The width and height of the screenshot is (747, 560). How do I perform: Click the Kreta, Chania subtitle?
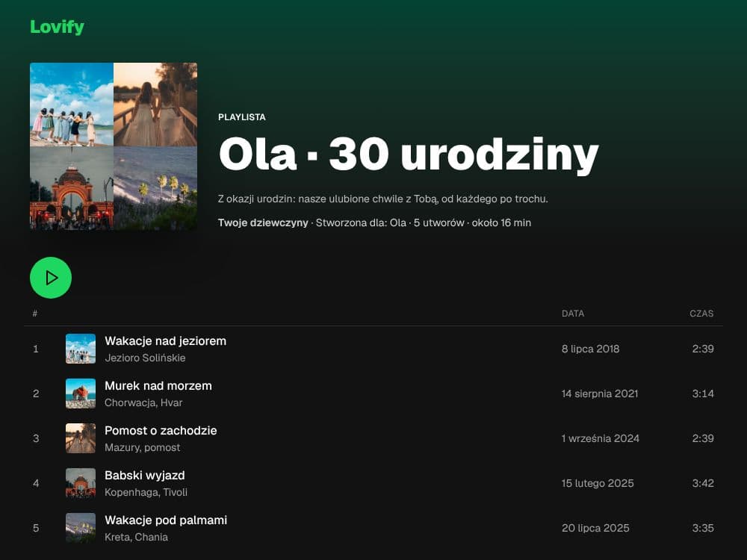click(136, 537)
